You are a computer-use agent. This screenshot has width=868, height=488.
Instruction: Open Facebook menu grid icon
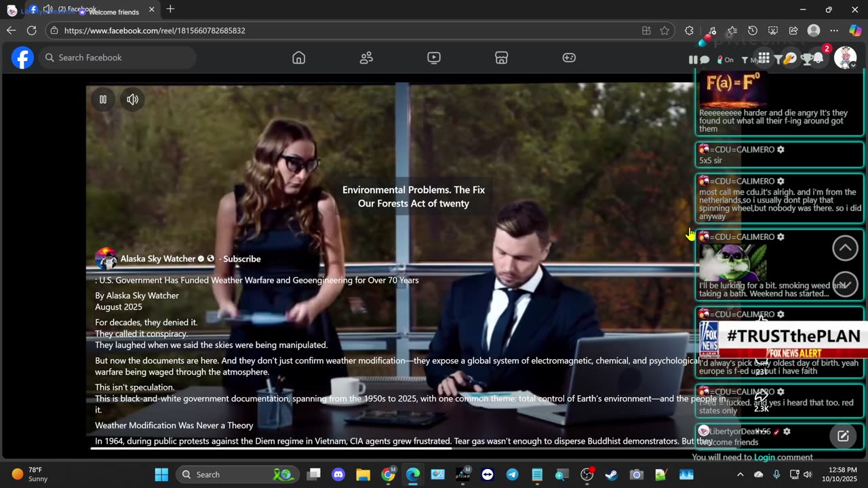click(764, 58)
